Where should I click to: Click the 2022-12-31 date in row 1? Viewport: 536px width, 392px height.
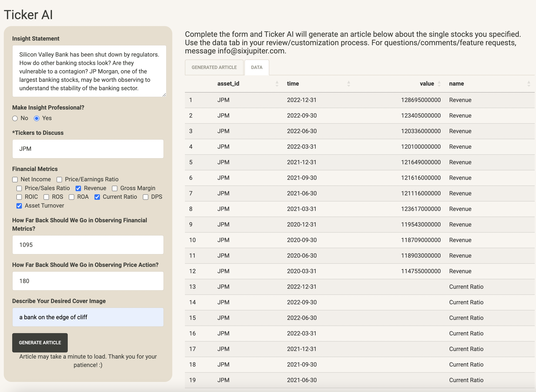(302, 100)
